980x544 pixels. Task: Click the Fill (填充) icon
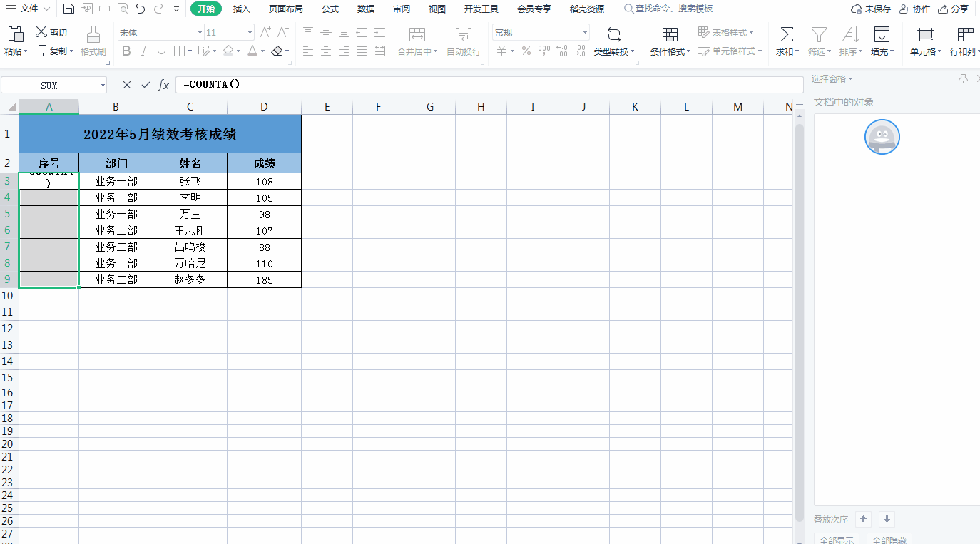click(x=882, y=34)
